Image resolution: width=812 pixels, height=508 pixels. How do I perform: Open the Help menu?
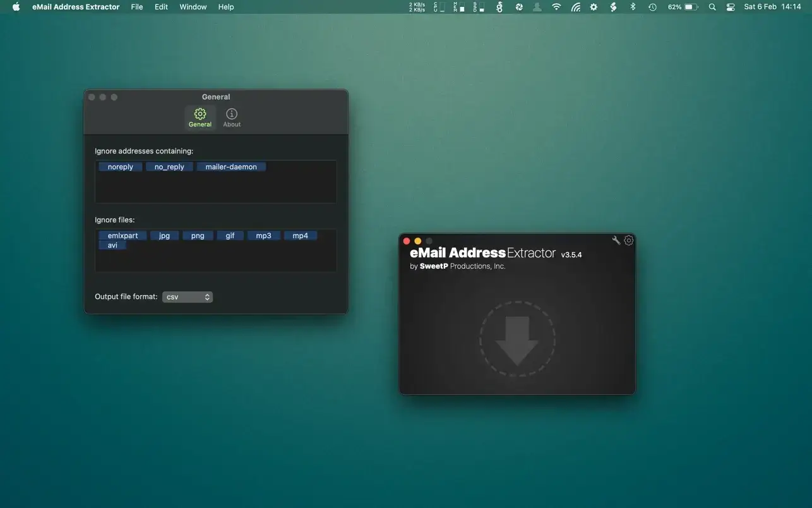tap(226, 7)
